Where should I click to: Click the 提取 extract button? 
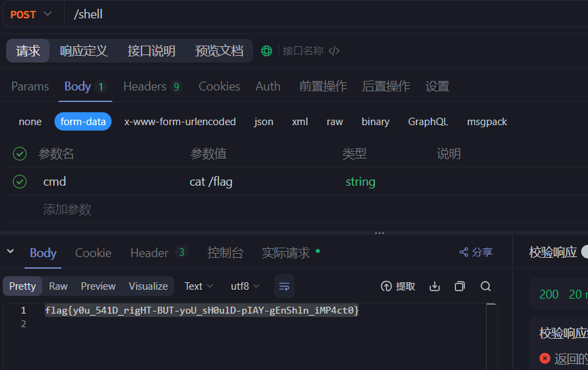pos(398,286)
